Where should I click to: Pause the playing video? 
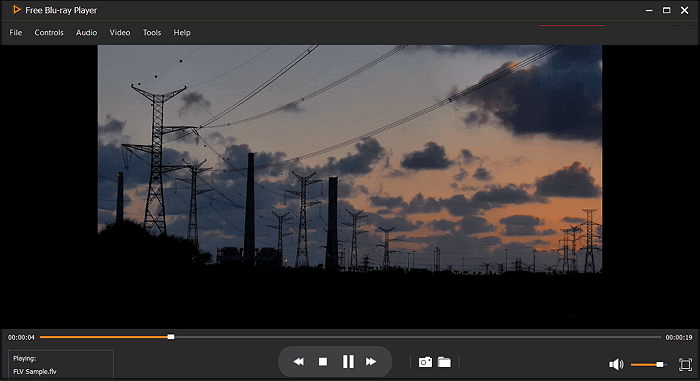348,361
